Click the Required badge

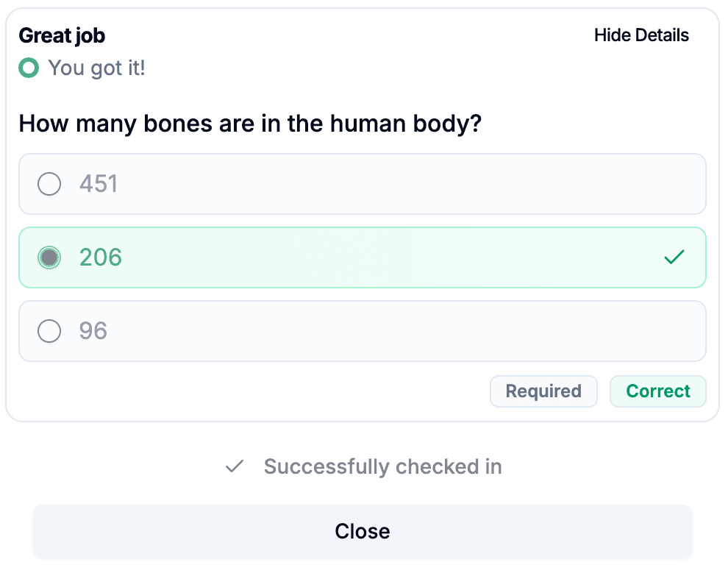pyautogui.click(x=543, y=391)
